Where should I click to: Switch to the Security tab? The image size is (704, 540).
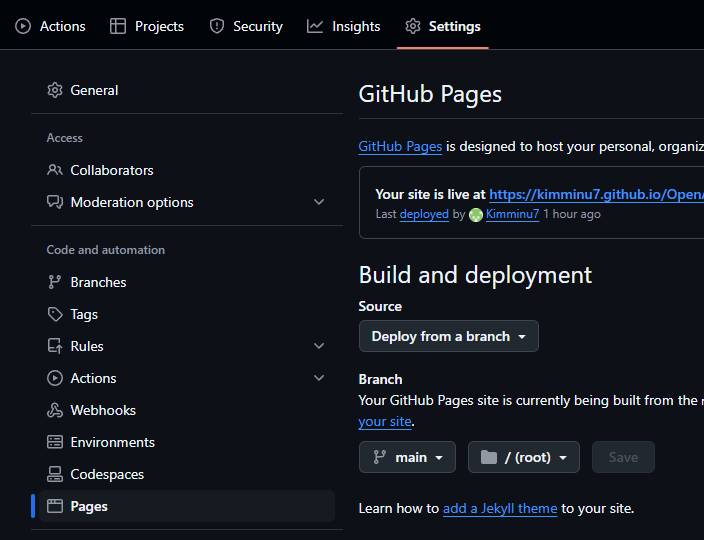pyautogui.click(x=246, y=26)
